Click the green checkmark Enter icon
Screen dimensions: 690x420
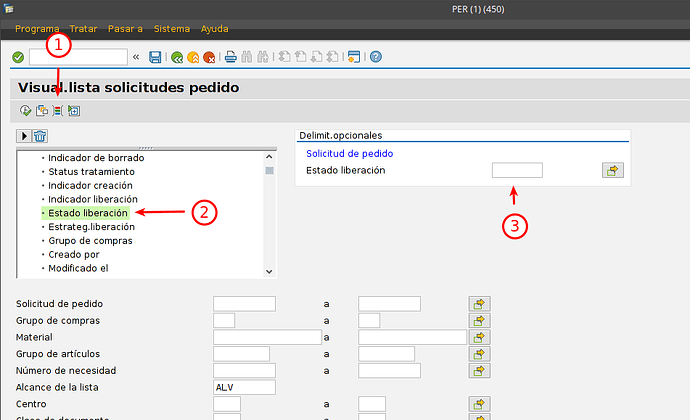point(18,57)
